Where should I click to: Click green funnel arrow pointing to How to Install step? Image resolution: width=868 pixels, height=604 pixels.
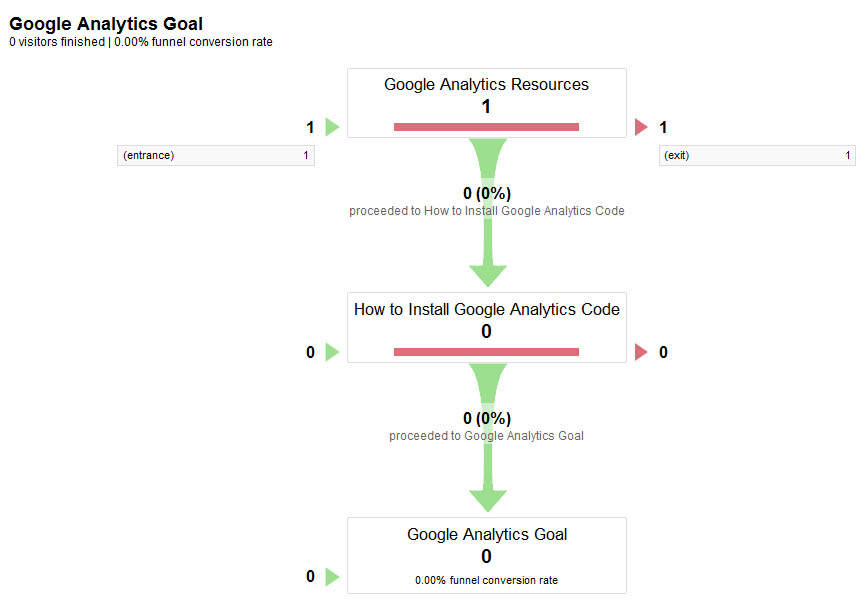(x=487, y=273)
